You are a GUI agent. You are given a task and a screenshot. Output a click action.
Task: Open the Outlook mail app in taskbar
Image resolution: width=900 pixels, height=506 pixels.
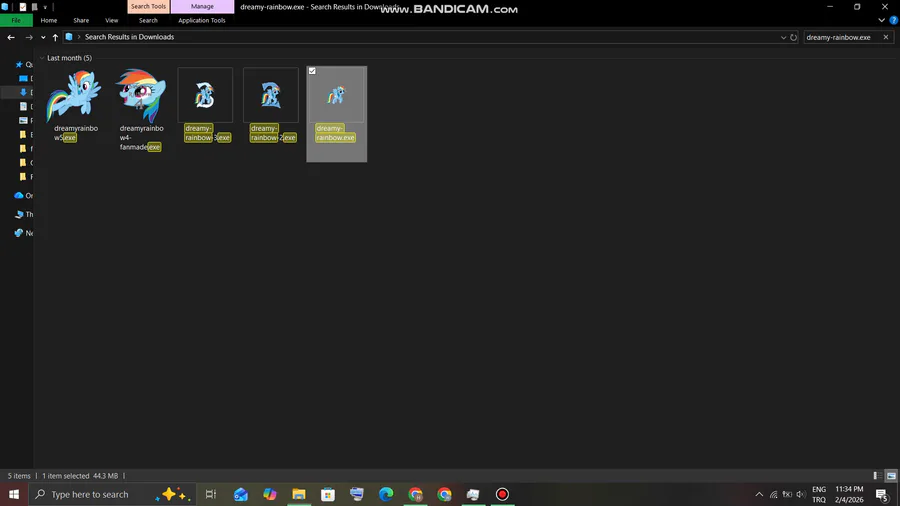(x=240, y=494)
